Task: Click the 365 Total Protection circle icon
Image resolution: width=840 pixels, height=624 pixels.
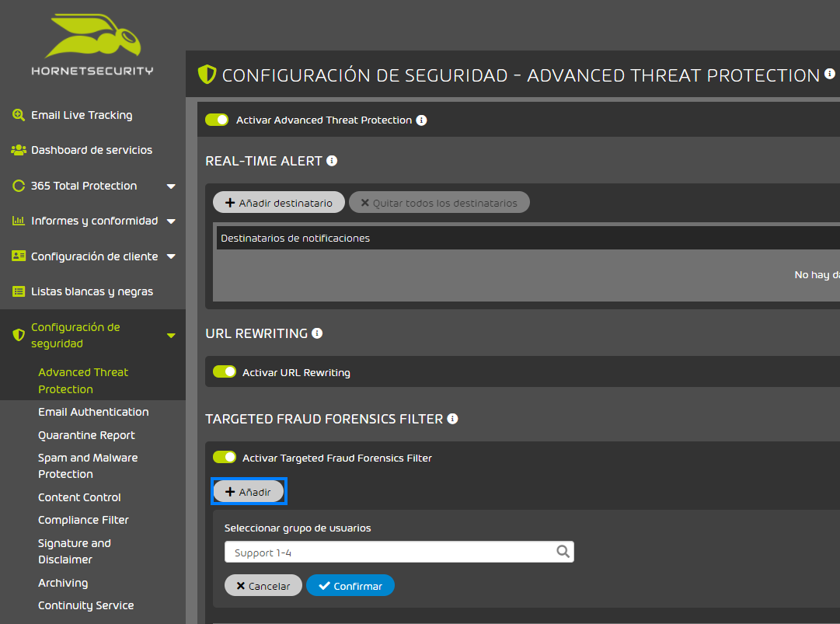Action: (x=18, y=186)
